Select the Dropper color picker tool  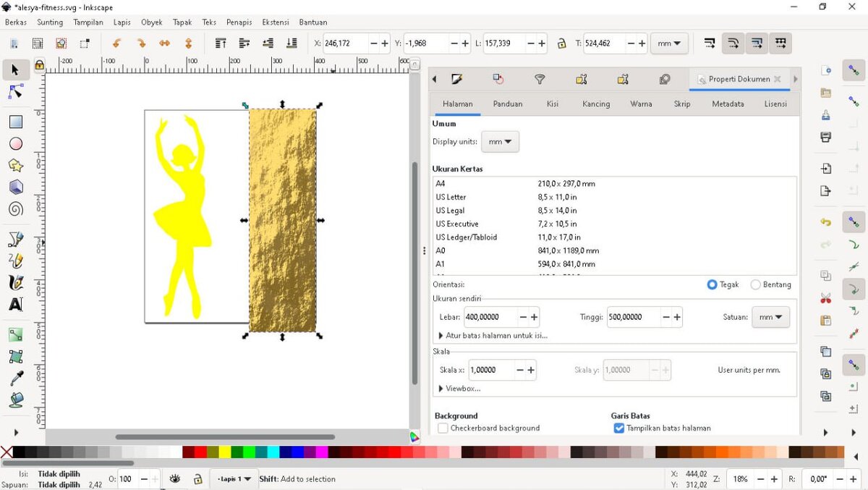[x=15, y=378]
